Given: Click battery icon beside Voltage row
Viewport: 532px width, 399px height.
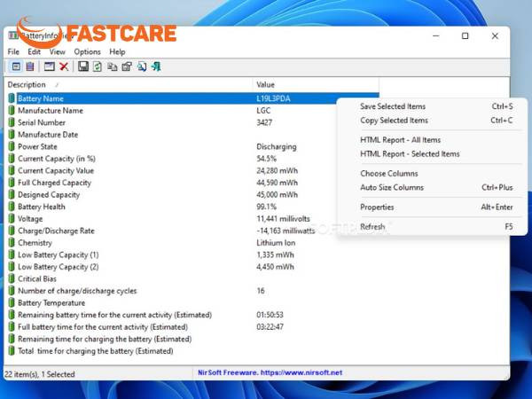Looking at the screenshot, I should 12,218.
